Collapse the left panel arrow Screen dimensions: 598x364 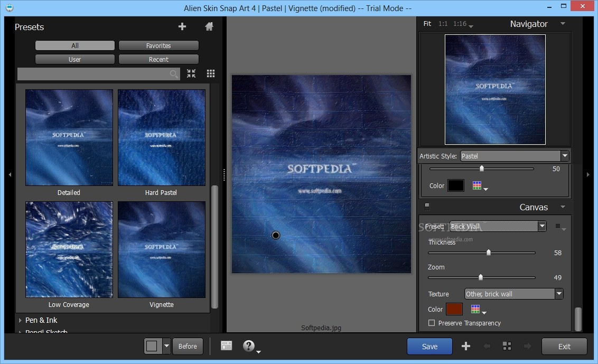click(10, 174)
